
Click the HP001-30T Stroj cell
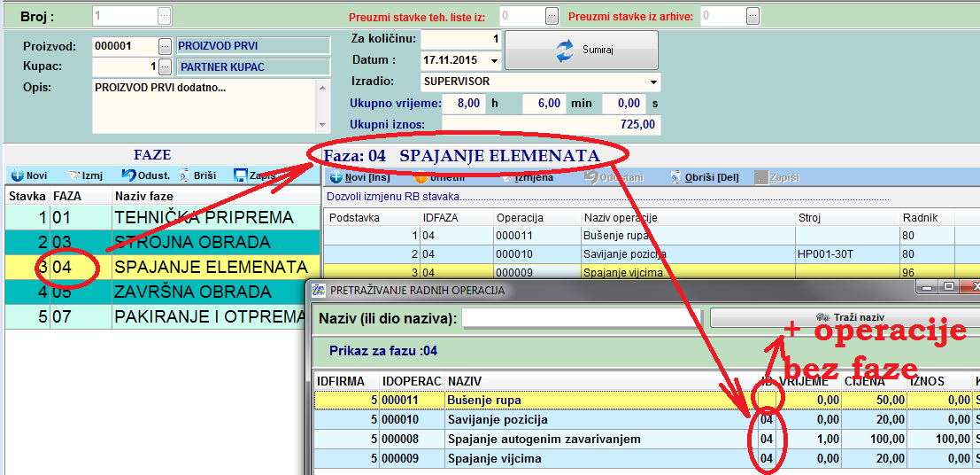click(x=847, y=254)
